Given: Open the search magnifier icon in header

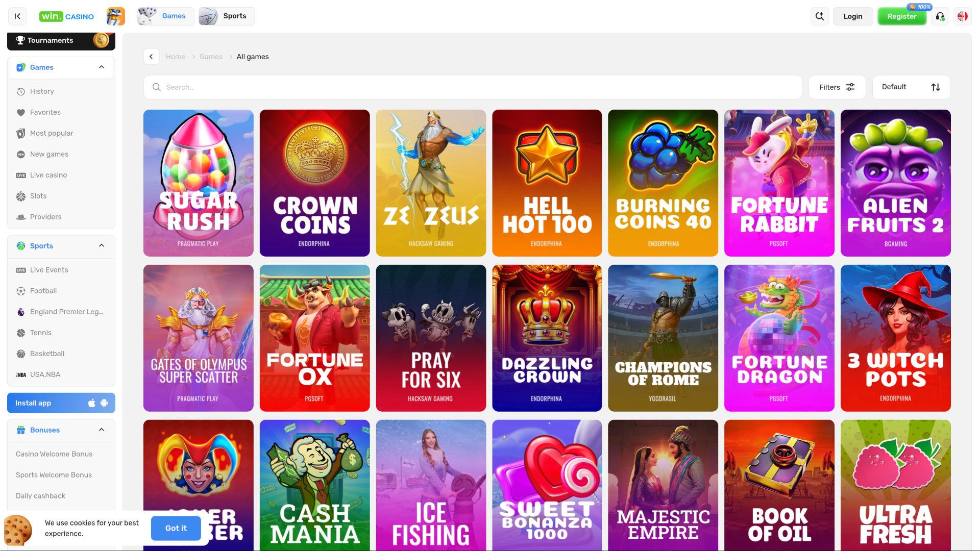Looking at the screenshot, I should 820,16.
